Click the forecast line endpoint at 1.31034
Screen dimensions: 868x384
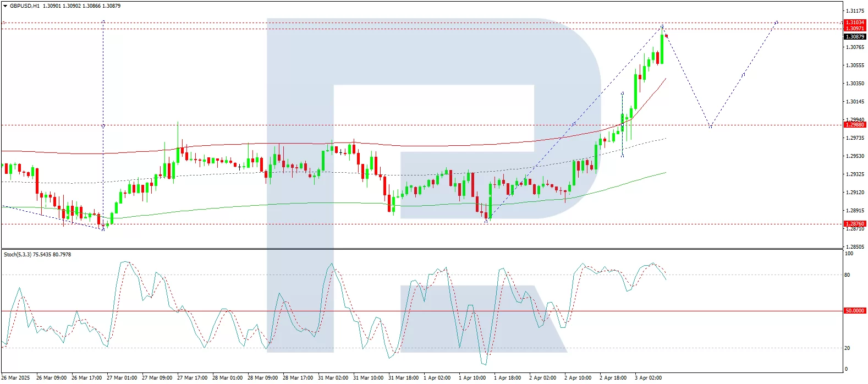coord(776,23)
